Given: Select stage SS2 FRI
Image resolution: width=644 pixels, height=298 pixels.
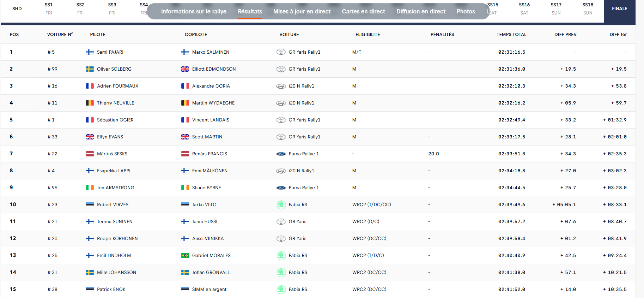Looking at the screenshot, I should point(80,9).
